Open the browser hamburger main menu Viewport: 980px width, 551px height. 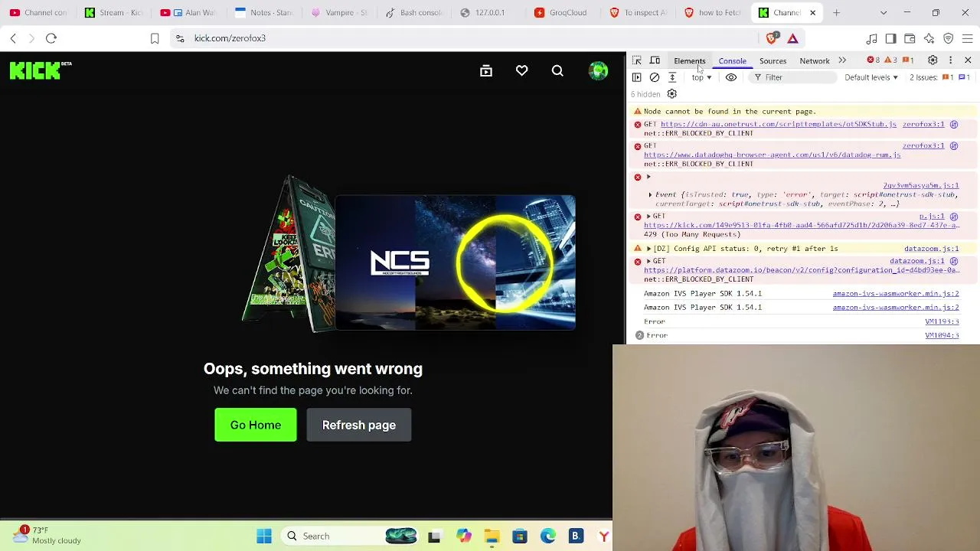pyautogui.click(x=968, y=38)
